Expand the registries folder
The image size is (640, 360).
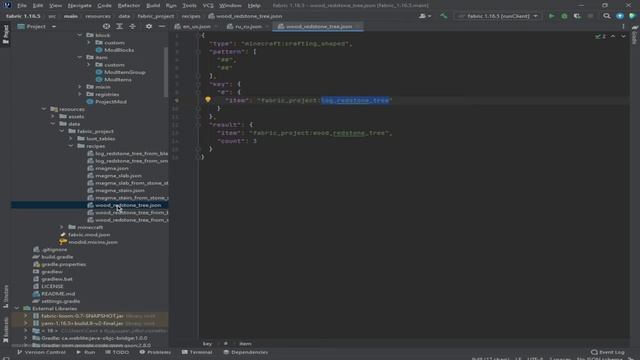pos(80,94)
